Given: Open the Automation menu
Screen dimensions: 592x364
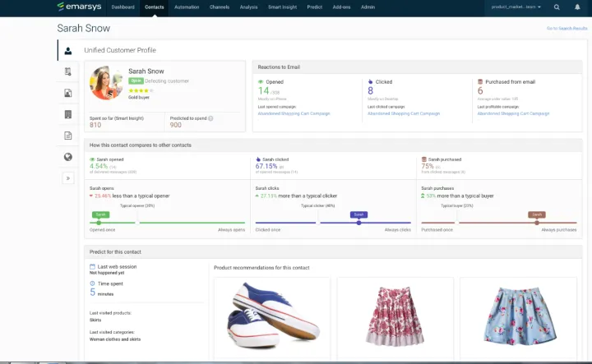Looking at the screenshot, I should (x=187, y=7).
